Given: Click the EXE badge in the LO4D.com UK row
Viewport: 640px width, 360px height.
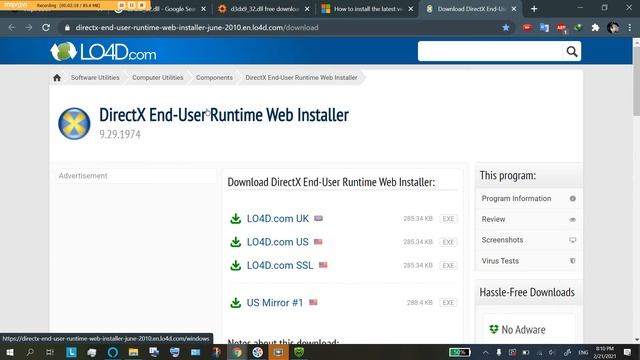Looking at the screenshot, I should pos(448,219).
